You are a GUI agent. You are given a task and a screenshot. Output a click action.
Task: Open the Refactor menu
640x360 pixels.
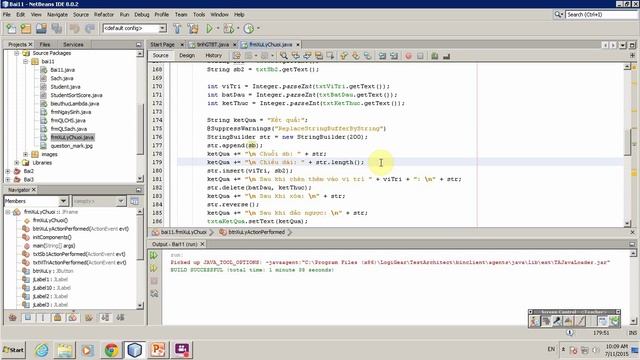click(104, 15)
